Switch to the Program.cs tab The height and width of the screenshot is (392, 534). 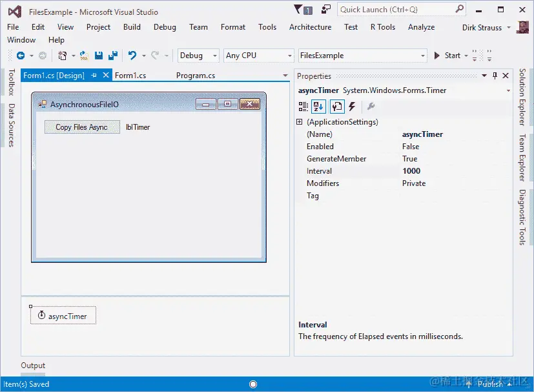pyautogui.click(x=196, y=76)
